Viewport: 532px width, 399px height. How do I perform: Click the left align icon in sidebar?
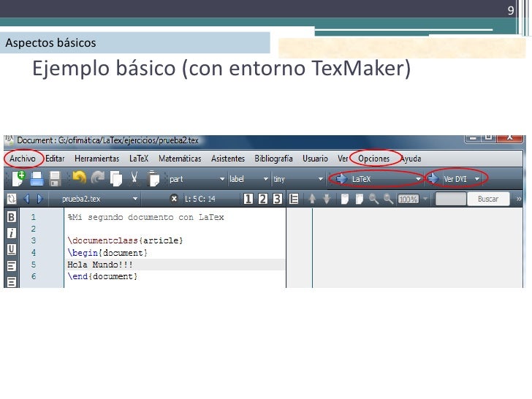point(11,266)
